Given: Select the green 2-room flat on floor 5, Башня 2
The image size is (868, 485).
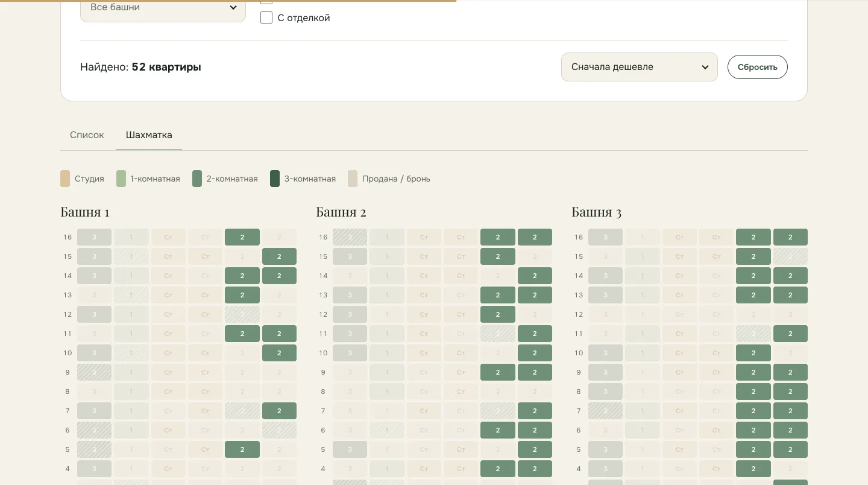Looking at the screenshot, I should [535, 449].
